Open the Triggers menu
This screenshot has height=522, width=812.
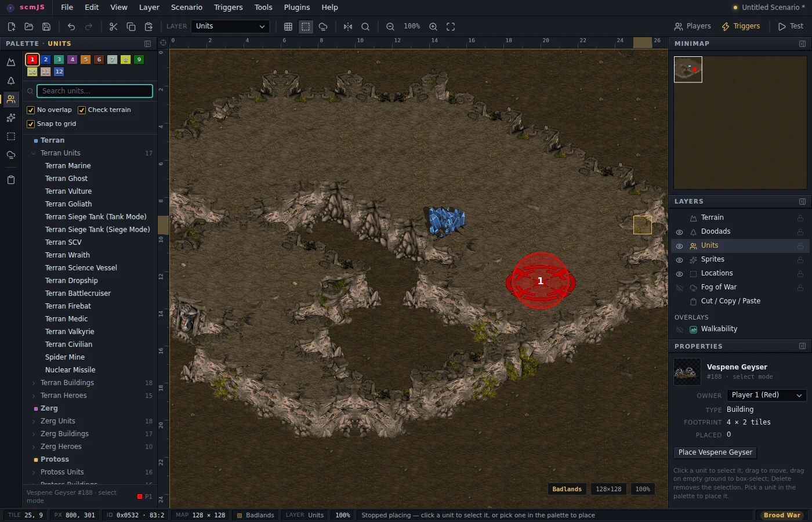click(229, 8)
